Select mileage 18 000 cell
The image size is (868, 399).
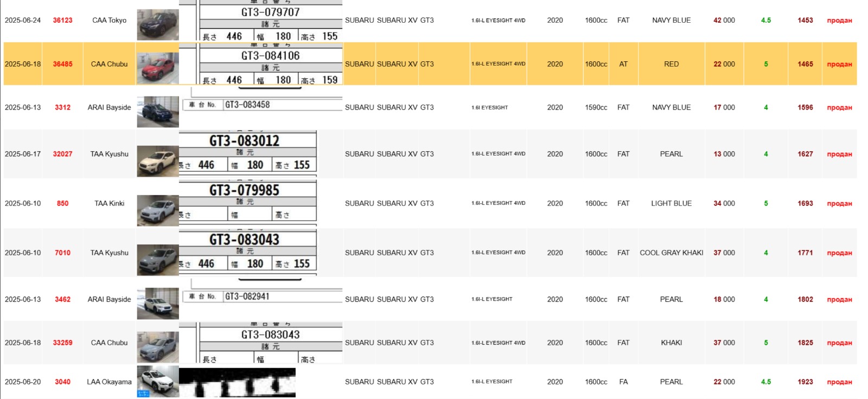coord(724,299)
